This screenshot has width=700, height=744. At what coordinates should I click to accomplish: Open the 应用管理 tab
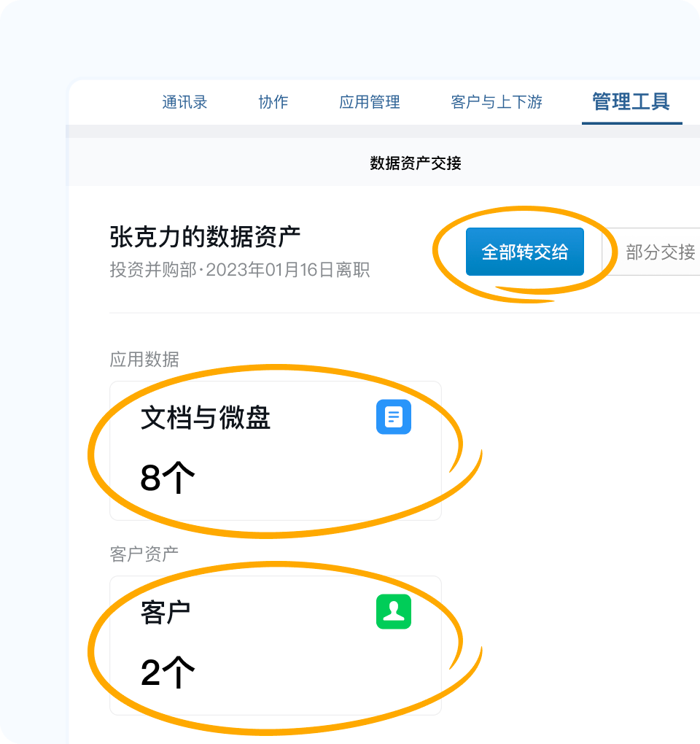[370, 103]
